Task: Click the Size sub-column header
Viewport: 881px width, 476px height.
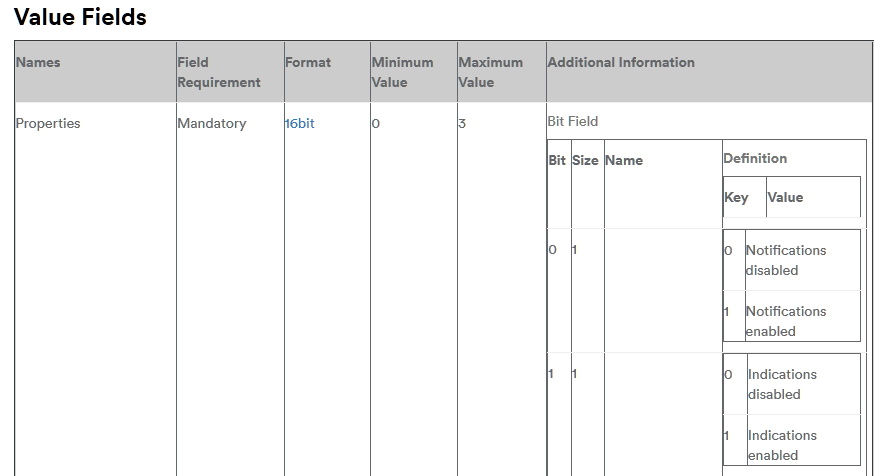Action: [x=585, y=160]
